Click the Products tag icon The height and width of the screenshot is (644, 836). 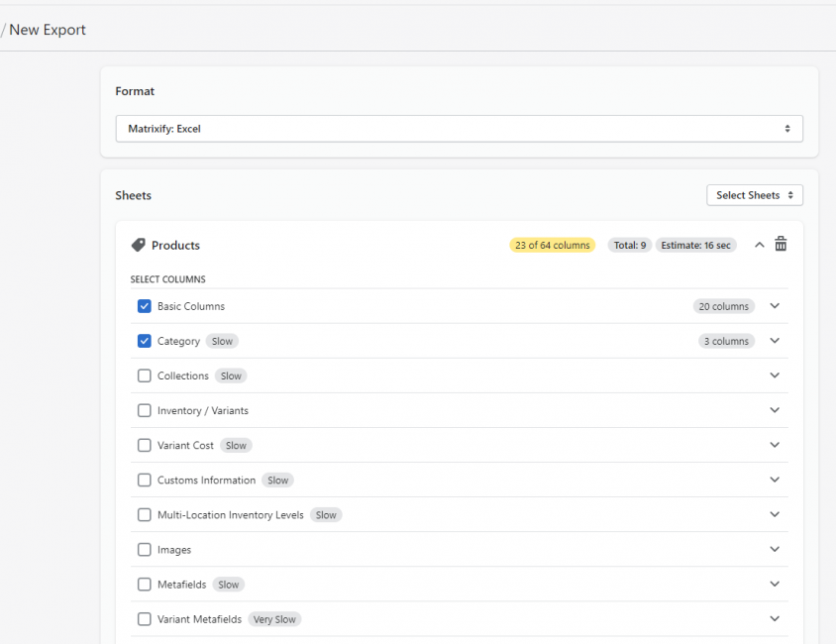[x=136, y=245]
